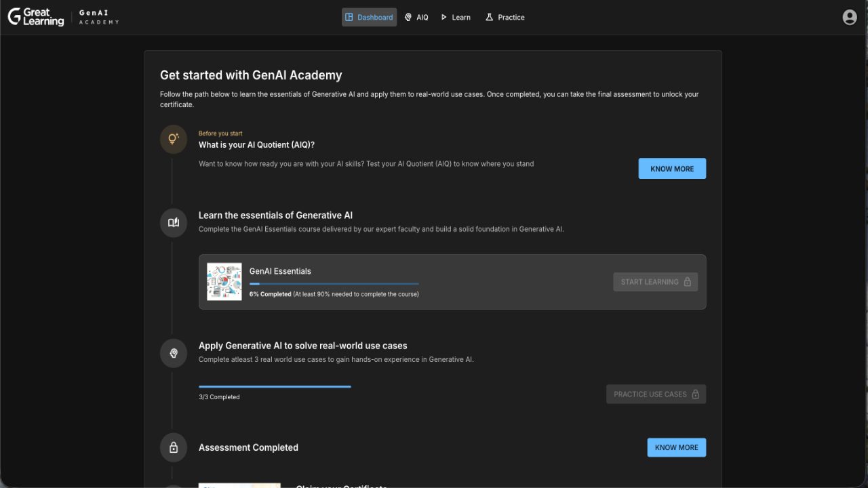Click the GenAI Essentials progress bar
The image size is (868, 488).
click(334, 283)
